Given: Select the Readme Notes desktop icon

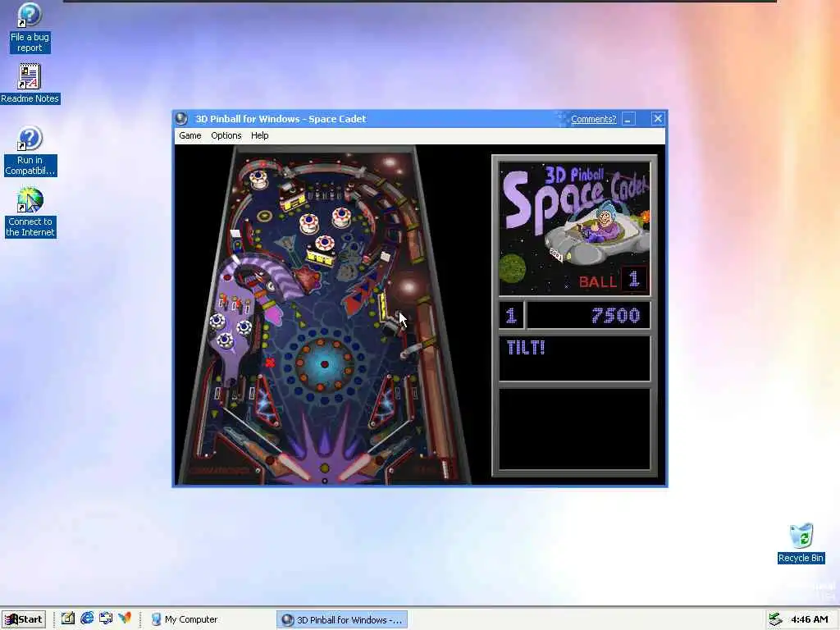Looking at the screenshot, I should (30, 84).
